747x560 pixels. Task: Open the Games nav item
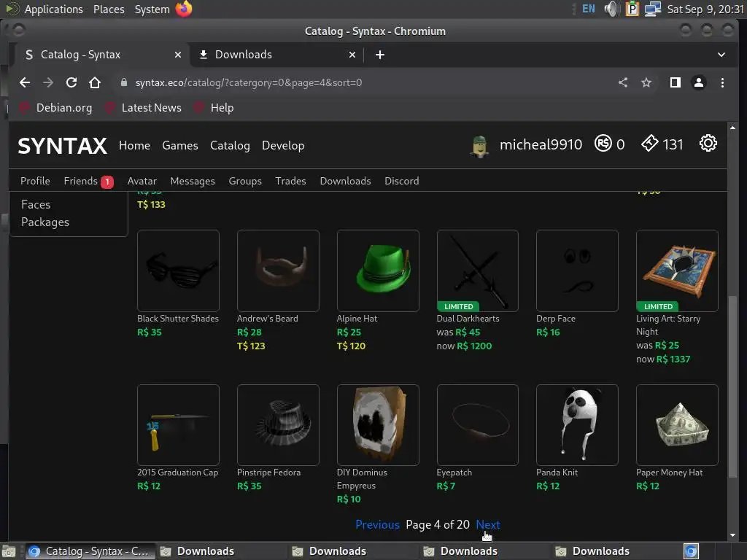click(180, 145)
